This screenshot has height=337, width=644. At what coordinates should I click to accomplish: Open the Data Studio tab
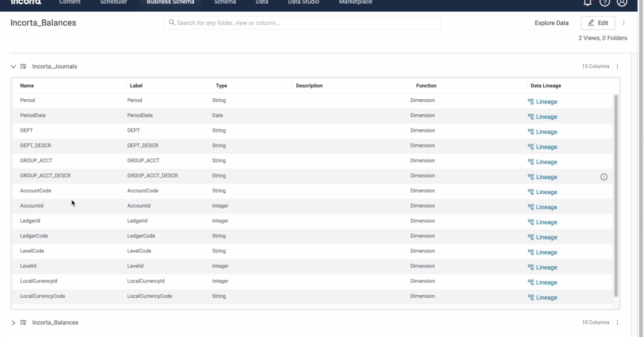pos(304,3)
